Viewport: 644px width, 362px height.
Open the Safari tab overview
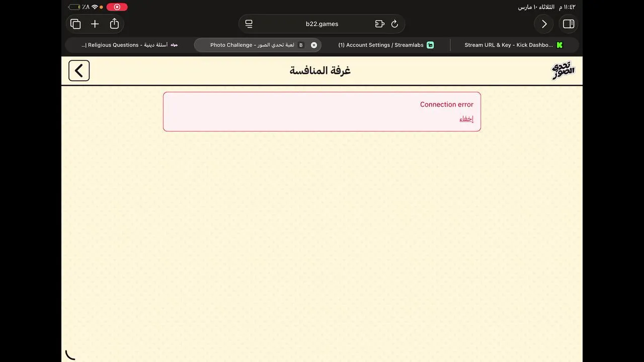tap(75, 24)
